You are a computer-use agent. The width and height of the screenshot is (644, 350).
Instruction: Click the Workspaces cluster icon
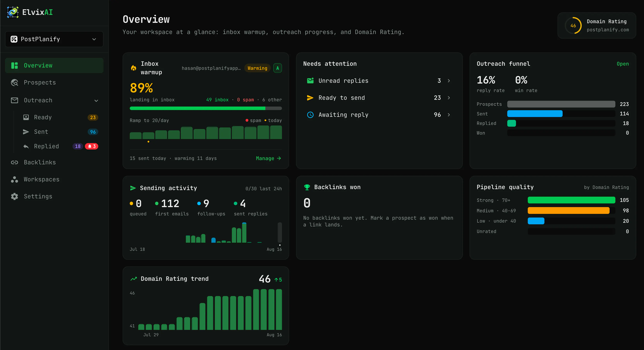click(x=15, y=179)
